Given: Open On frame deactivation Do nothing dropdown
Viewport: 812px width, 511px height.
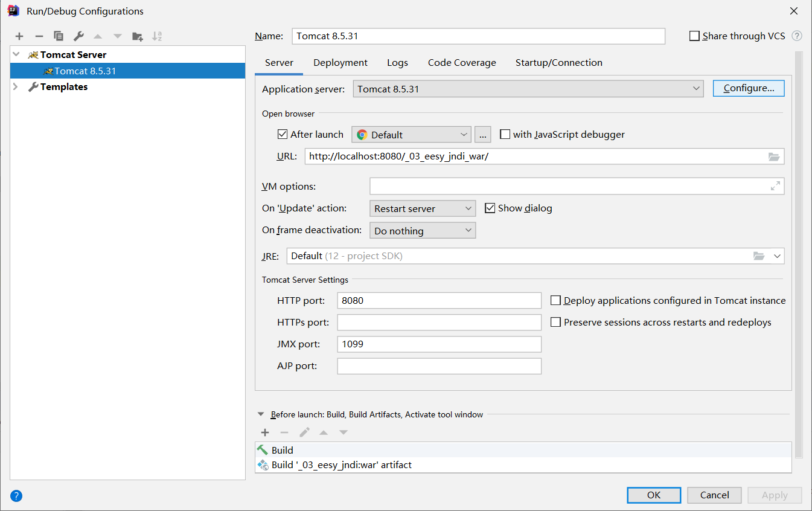Looking at the screenshot, I should pos(423,231).
